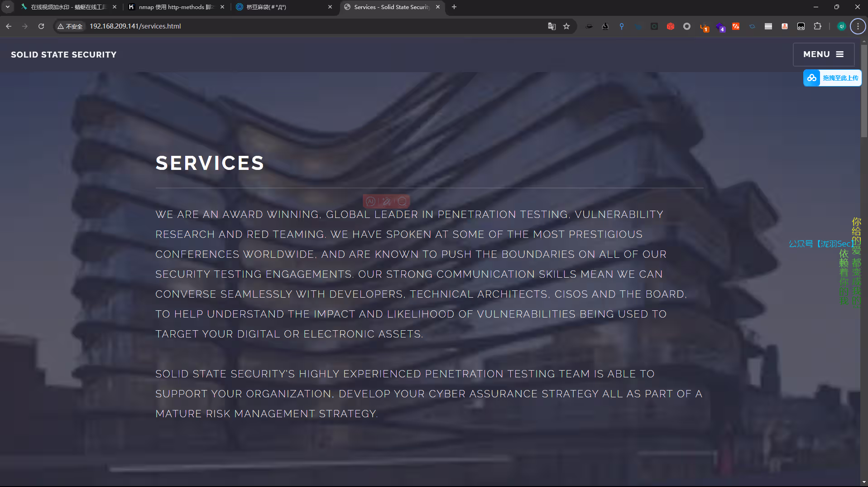The height and width of the screenshot is (487, 868).
Task: Click the 不安全 site security indicator
Action: click(70, 26)
